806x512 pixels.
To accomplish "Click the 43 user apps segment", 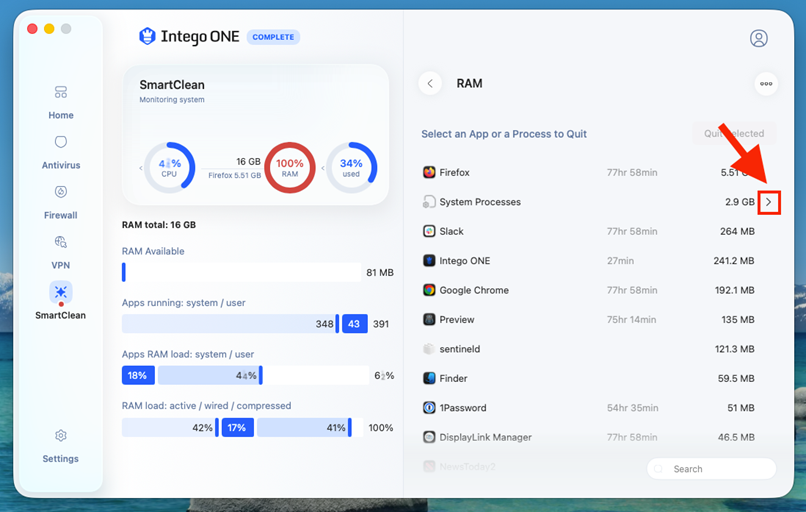I will coord(354,324).
